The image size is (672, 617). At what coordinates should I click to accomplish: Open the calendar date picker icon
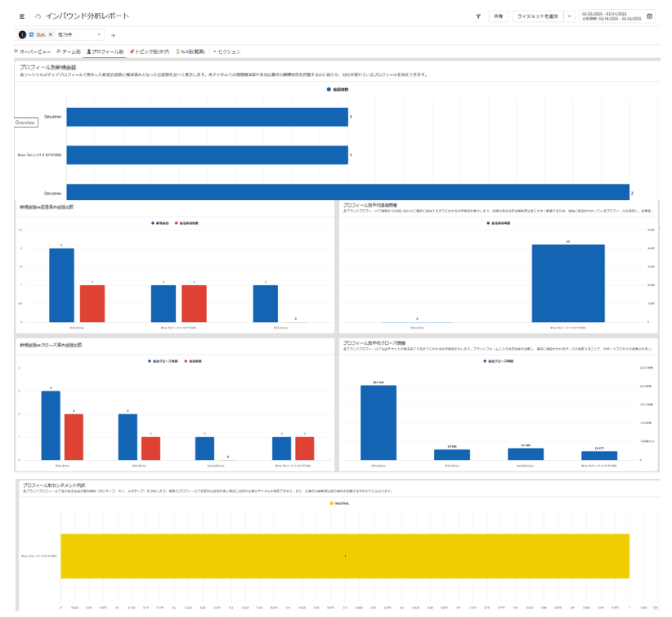(x=649, y=16)
